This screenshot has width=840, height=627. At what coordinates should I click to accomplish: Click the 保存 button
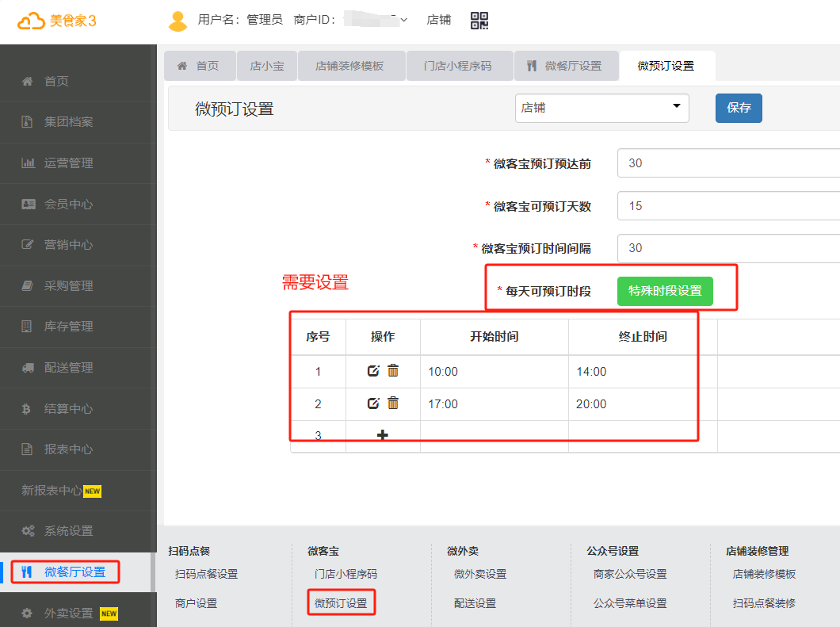click(x=738, y=108)
